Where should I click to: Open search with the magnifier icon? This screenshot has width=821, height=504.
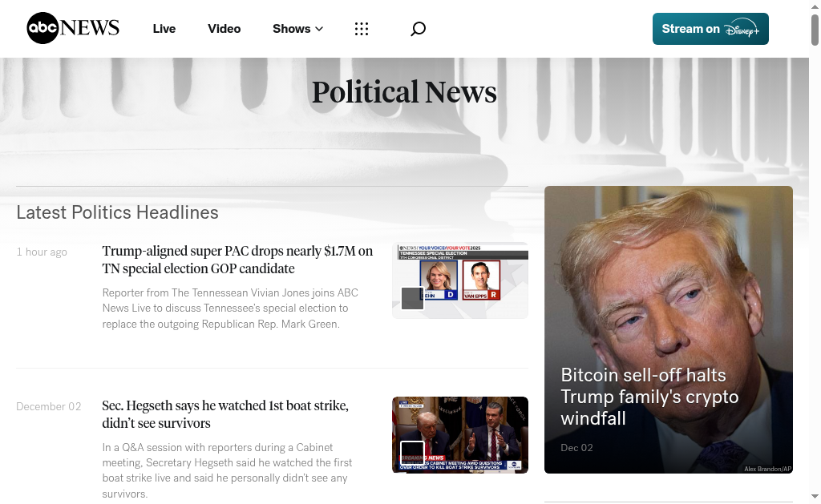click(418, 29)
